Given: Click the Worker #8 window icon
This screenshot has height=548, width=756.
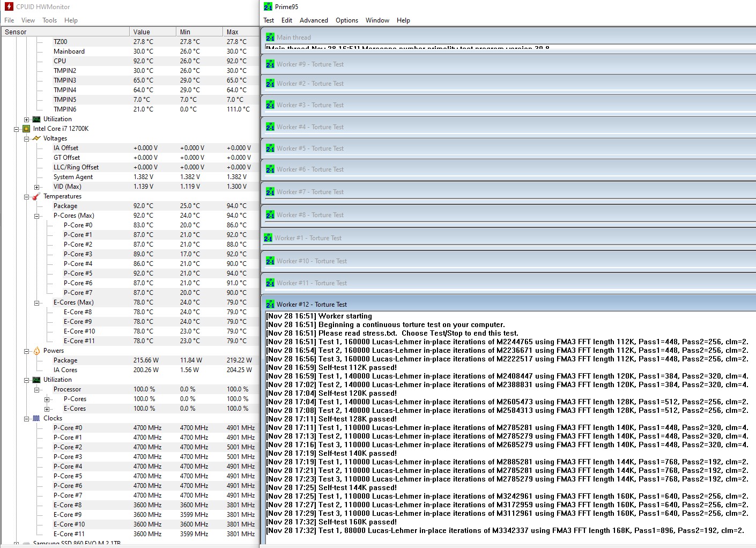Looking at the screenshot, I should point(270,215).
